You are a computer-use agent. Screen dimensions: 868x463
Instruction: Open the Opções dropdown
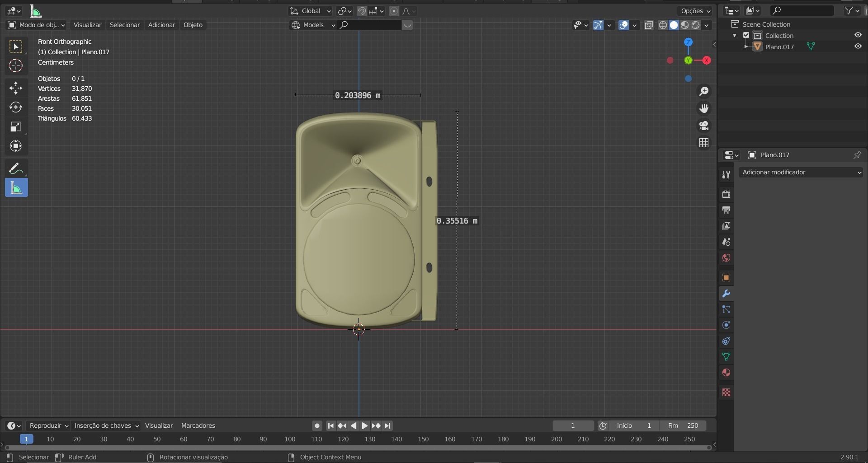695,11
